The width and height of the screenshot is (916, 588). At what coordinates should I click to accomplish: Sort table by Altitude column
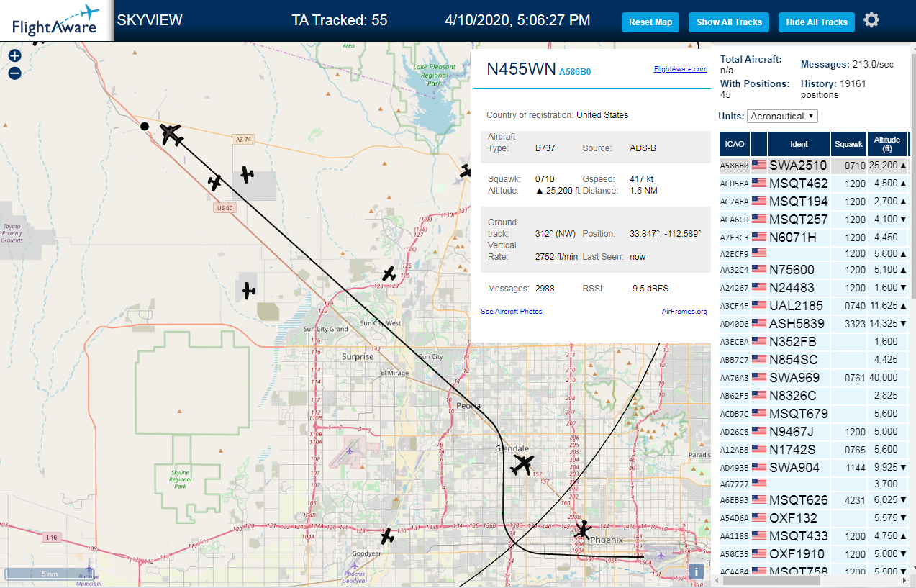(x=887, y=144)
